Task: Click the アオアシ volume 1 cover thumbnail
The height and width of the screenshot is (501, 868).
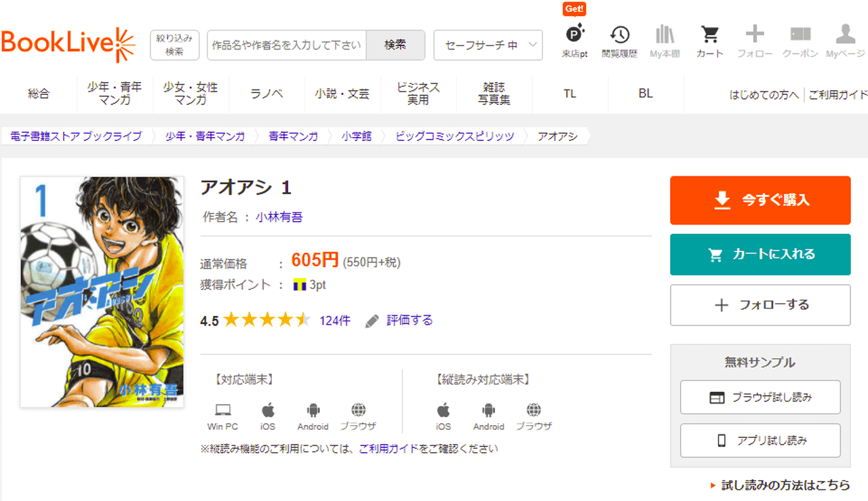Action: [102, 292]
